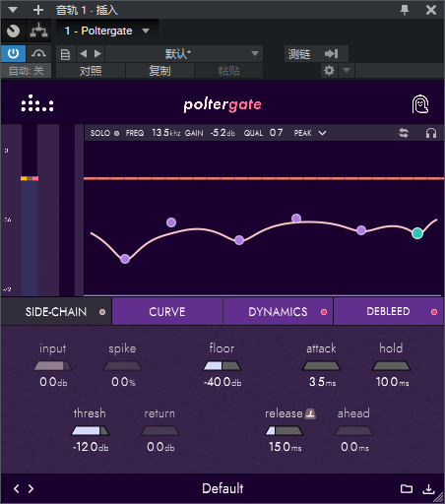This screenshot has height=504, width=445.
Task: Open the DEBLEED tab
Action: coord(388,312)
